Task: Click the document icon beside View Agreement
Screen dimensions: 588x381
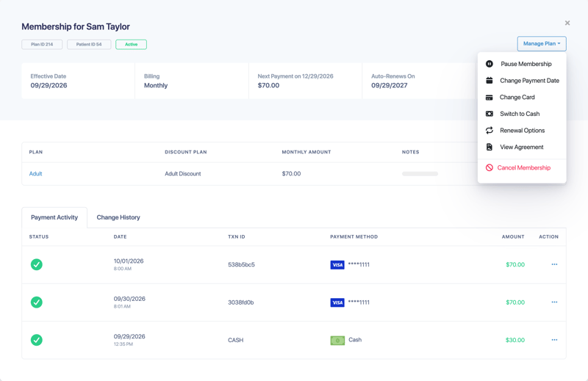Action: coord(490,147)
